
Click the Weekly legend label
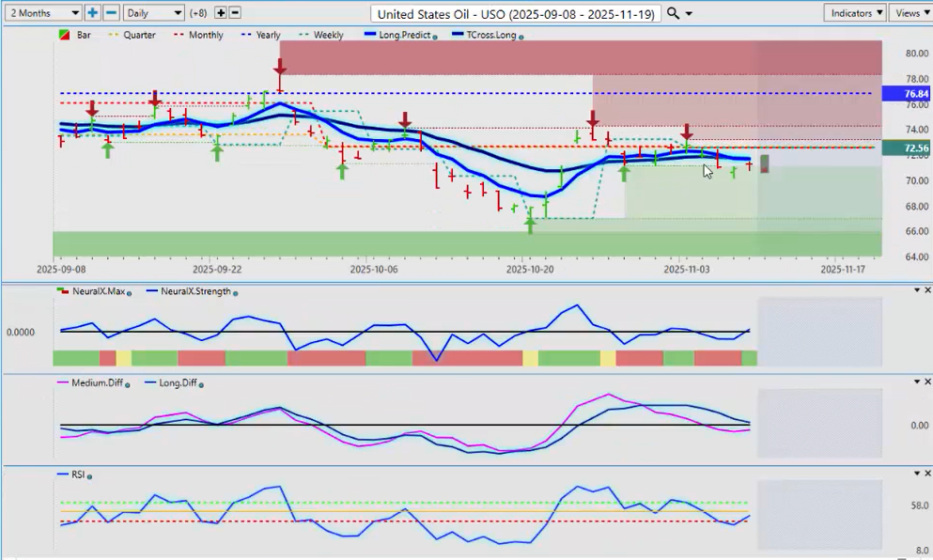coord(327,35)
